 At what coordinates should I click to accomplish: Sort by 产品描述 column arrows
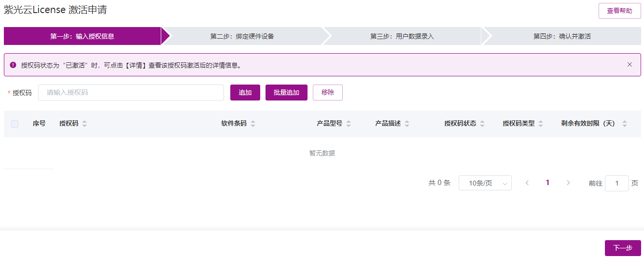[x=407, y=124]
